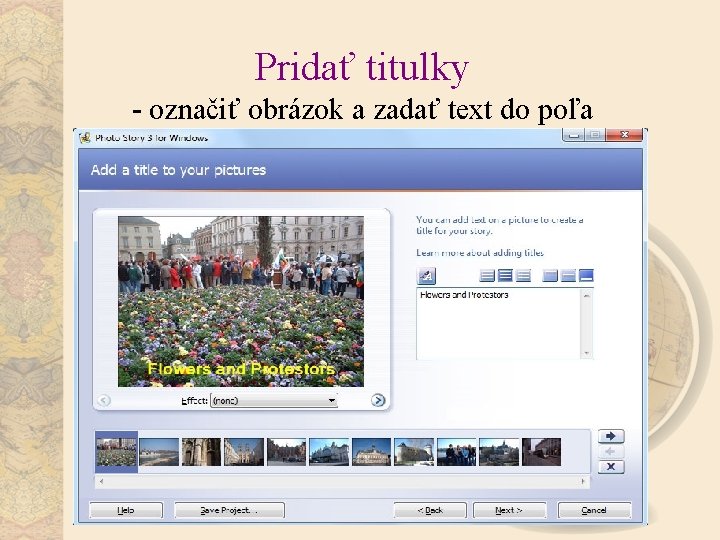The width and height of the screenshot is (720, 540).
Task: Proceed with the Next button
Action: (x=509, y=510)
